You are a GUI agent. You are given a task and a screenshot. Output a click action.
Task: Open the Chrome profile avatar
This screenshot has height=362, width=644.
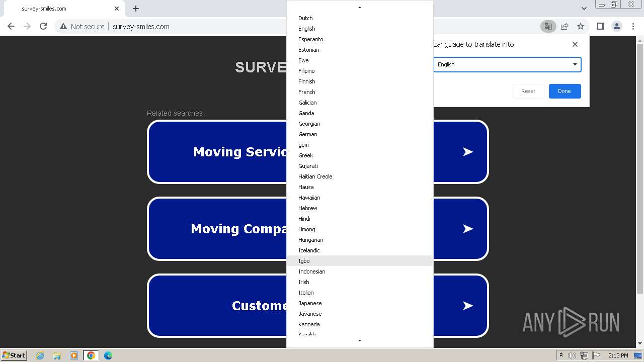[617, 27]
